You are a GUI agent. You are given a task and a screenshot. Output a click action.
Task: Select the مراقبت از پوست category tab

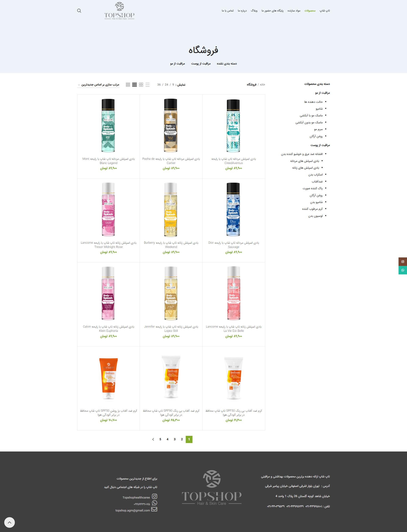(201, 63)
